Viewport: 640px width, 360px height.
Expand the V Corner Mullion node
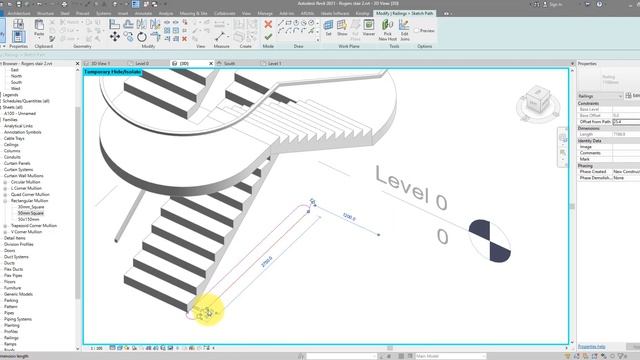(x=5, y=232)
